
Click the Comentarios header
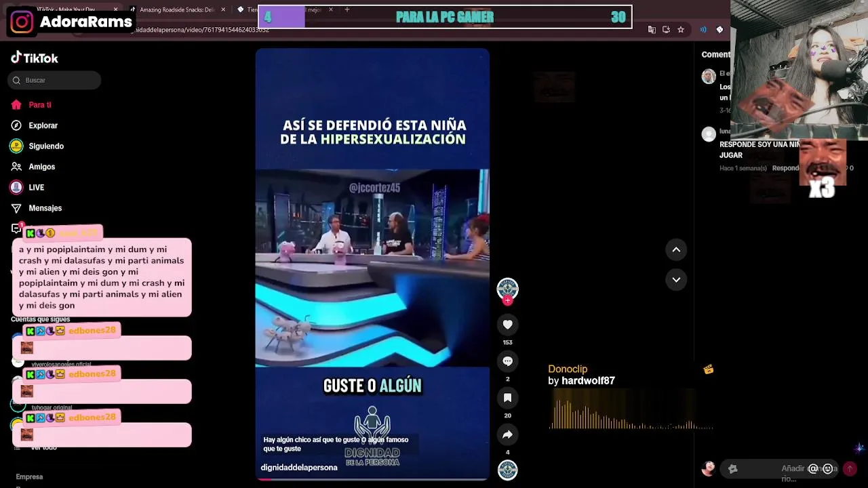[716, 54]
